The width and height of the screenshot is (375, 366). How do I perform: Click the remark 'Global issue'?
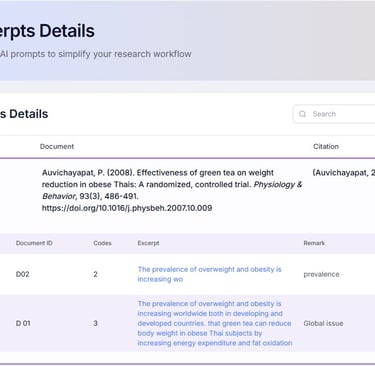[x=323, y=323]
